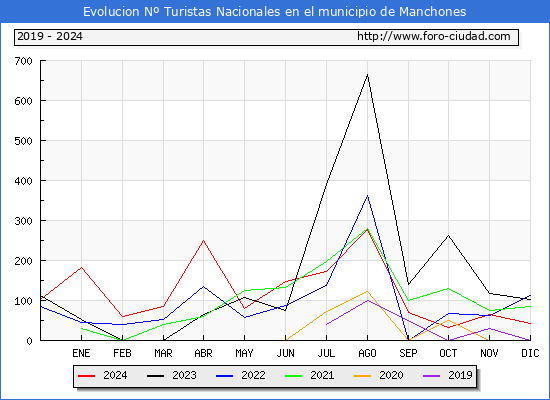Click the orange 2020 line peak at AGO
550x400 pixels.
coord(367,291)
